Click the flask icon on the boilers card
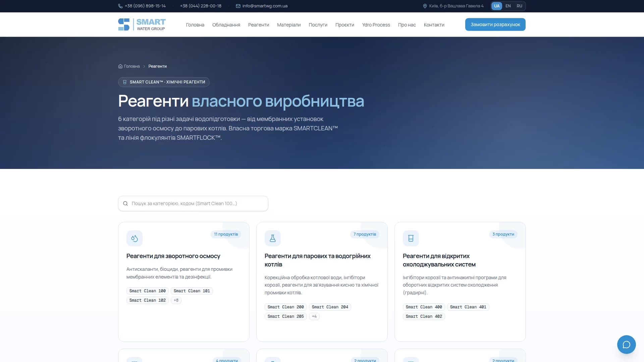This screenshot has width=644, height=362. [273, 238]
